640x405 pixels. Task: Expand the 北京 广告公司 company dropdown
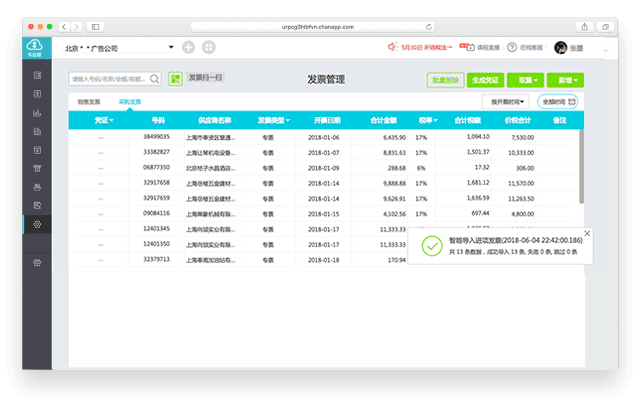point(171,47)
